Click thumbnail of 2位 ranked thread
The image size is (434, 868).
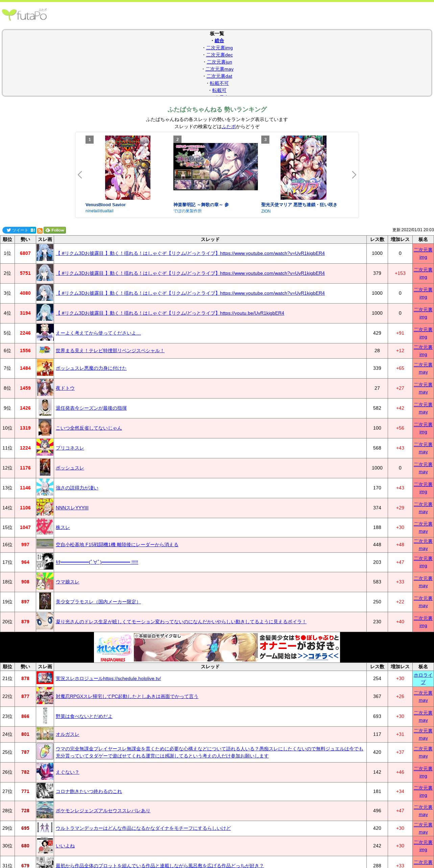coord(45,273)
